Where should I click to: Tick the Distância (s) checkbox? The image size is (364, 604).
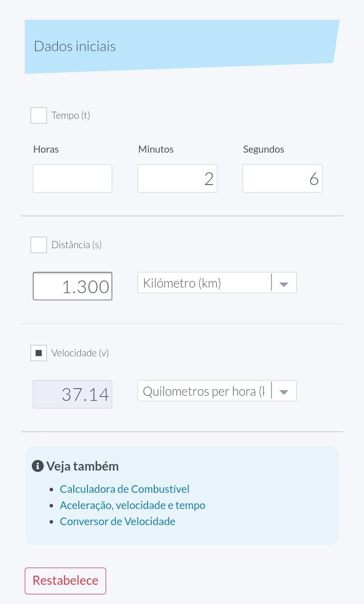39,245
